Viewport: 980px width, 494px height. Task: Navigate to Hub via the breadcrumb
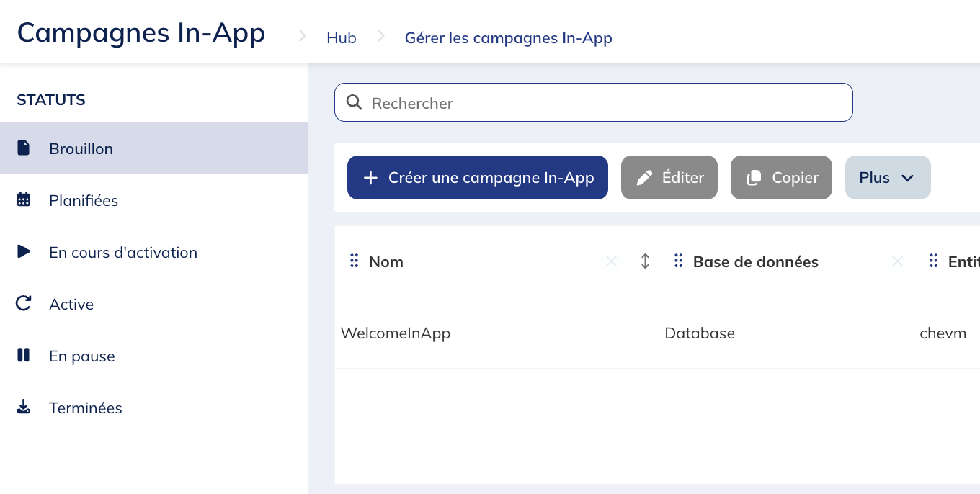coord(341,37)
